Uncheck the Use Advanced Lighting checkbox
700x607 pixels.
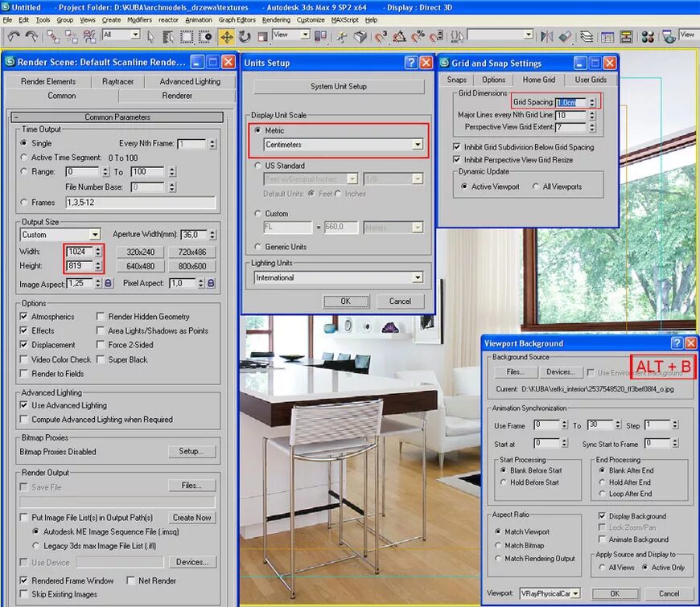[x=23, y=405]
